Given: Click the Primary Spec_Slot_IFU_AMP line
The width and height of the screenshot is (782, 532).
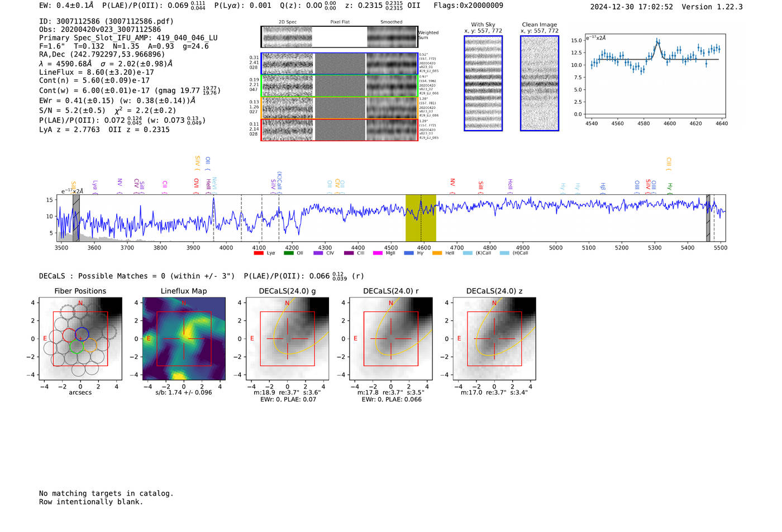Looking at the screenshot, I should (128, 38).
